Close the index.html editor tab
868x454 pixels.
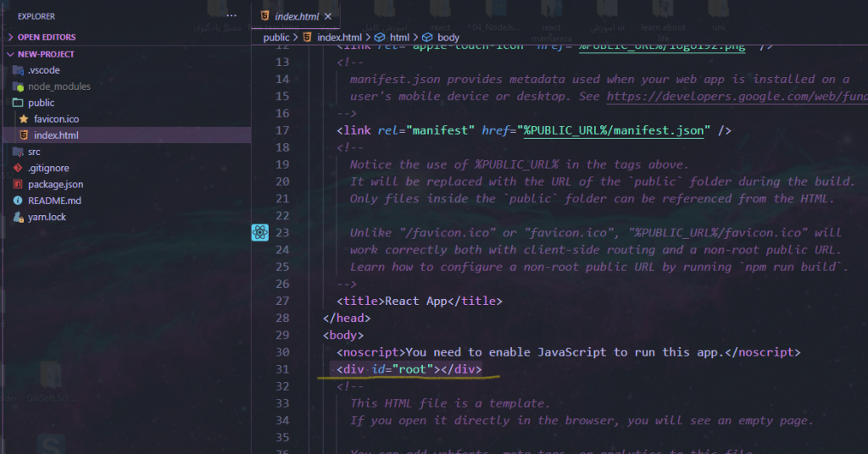[328, 16]
